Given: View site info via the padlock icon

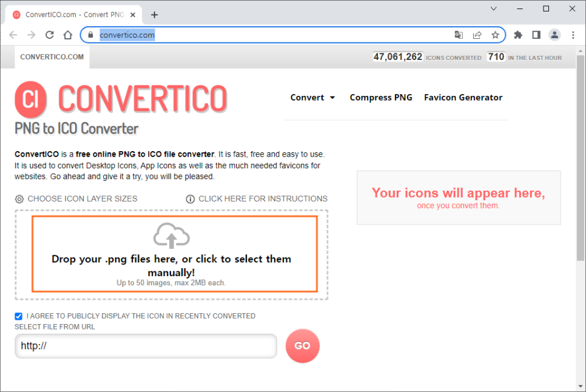Looking at the screenshot, I should [x=90, y=35].
